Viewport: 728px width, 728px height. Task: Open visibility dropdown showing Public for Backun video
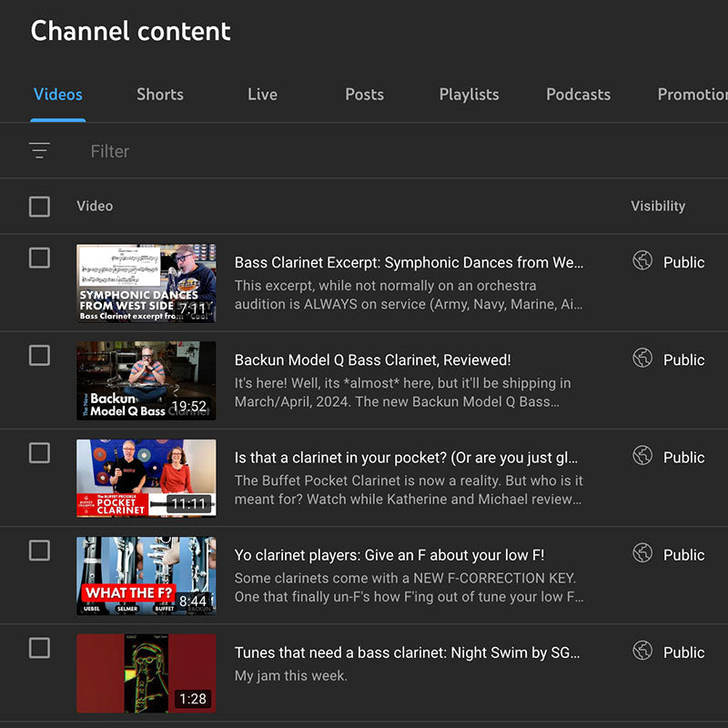click(683, 359)
